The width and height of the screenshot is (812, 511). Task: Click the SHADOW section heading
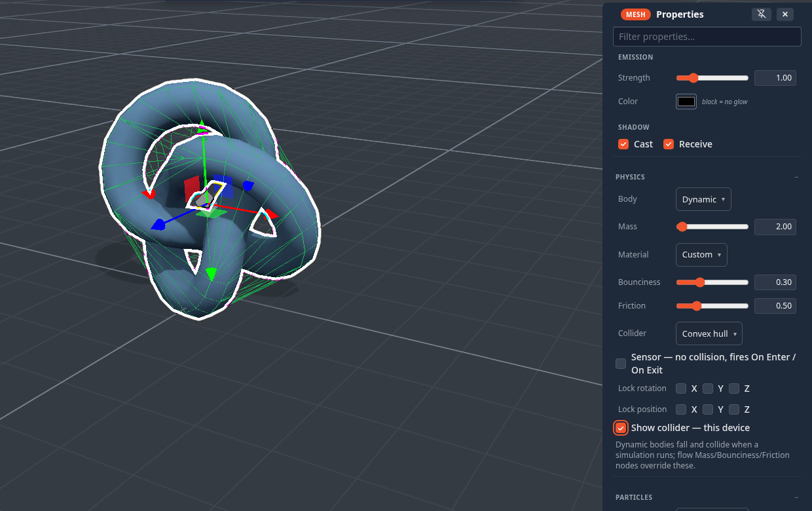click(634, 127)
